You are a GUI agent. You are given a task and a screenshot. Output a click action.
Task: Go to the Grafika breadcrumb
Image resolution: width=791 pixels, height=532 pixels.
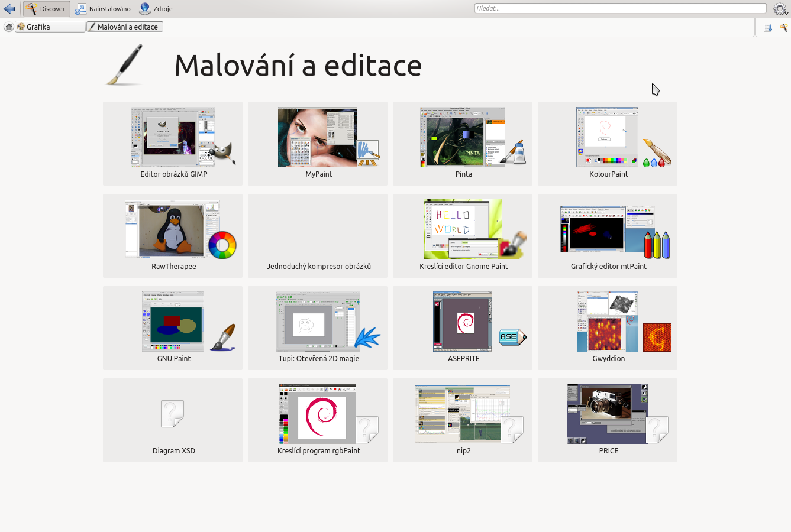50,27
